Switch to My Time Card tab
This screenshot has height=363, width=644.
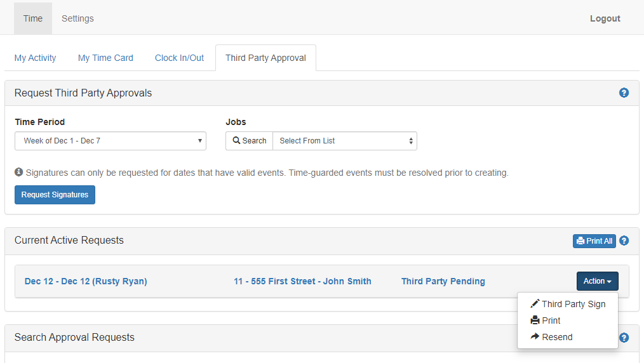(x=105, y=58)
